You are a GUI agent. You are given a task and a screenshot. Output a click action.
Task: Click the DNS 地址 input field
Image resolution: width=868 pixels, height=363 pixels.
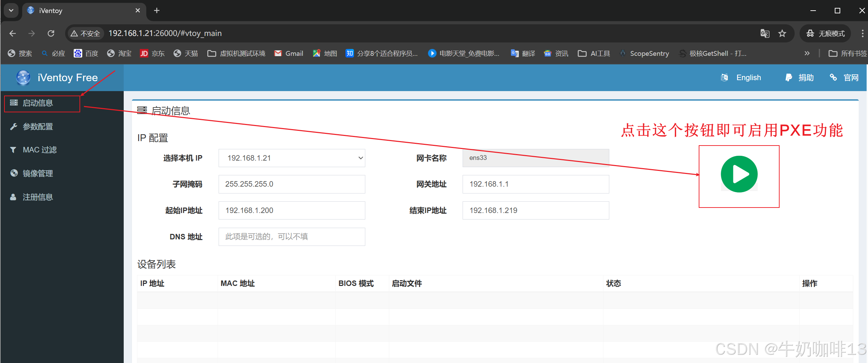pos(292,237)
